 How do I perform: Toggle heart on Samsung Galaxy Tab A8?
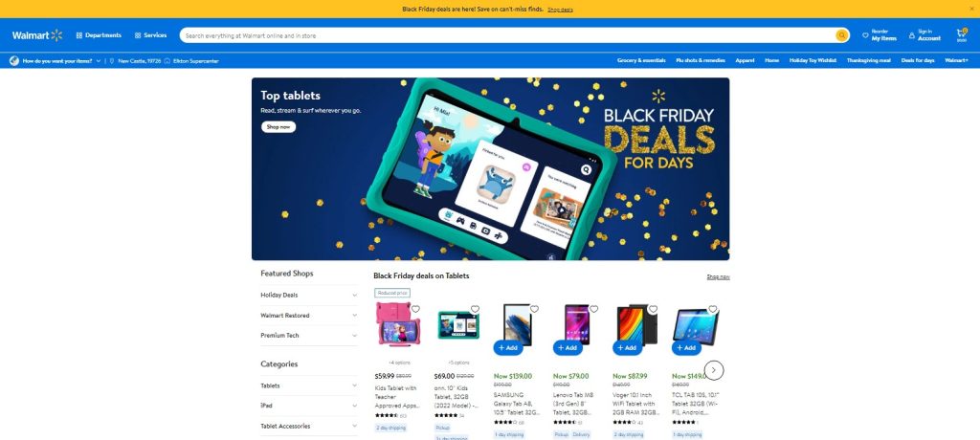tap(534, 309)
